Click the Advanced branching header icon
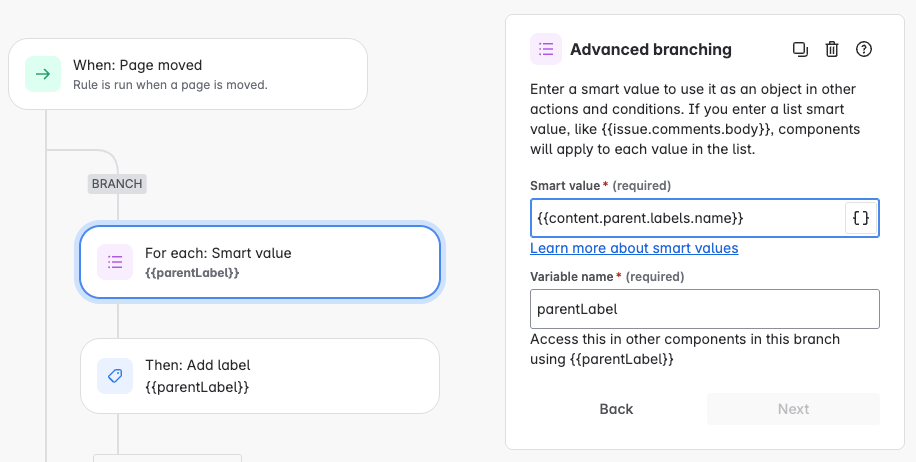Image resolution: width=916 pixels, height=462 pixels. tap(547, 49)
